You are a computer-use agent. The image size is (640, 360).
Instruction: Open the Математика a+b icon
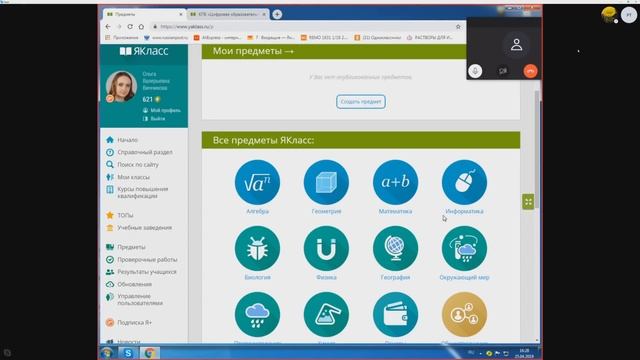pos(395,182)
